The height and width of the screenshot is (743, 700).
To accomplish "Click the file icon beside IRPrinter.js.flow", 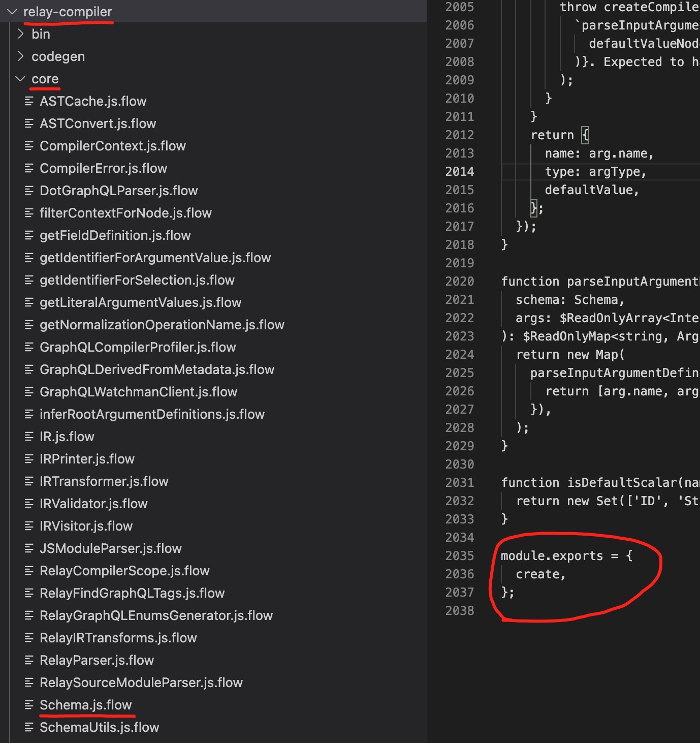I will click(x=29, y=459).
